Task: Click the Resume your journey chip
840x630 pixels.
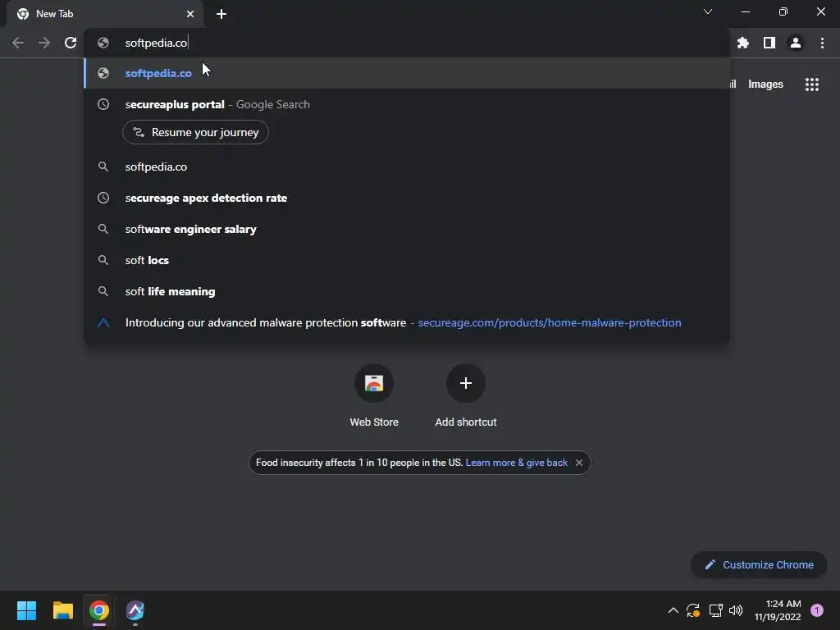Action: click(195, 132)
